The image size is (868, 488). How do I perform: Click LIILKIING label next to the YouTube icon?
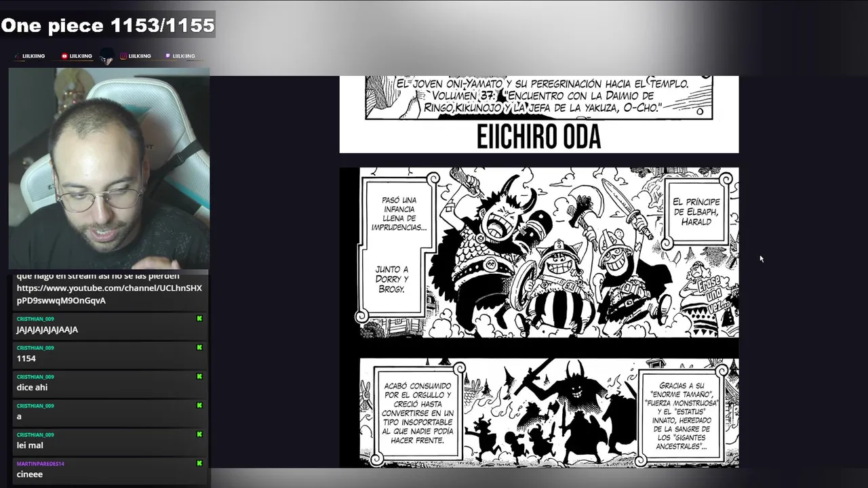(81, 56)
